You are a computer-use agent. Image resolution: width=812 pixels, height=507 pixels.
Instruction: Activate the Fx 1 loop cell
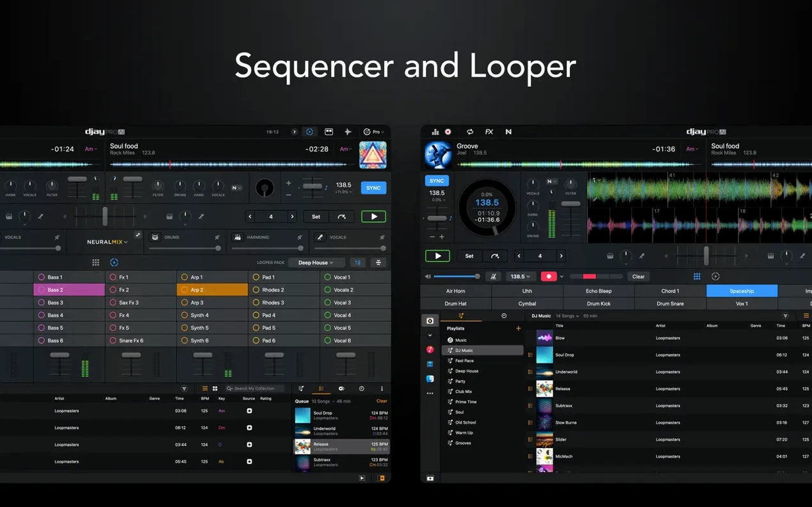pos(141,277)
